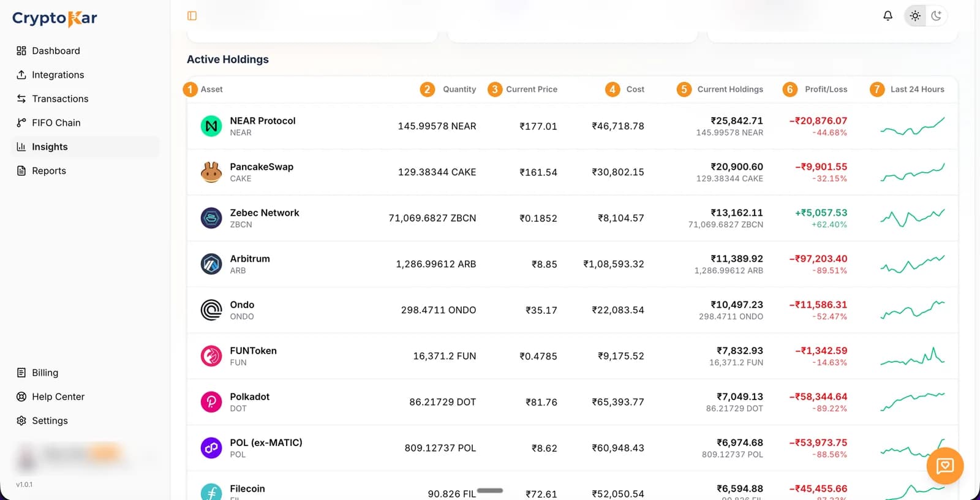Click Settings gear icon
The height and width of the screenshot is (500, 980).
point(21,420)
